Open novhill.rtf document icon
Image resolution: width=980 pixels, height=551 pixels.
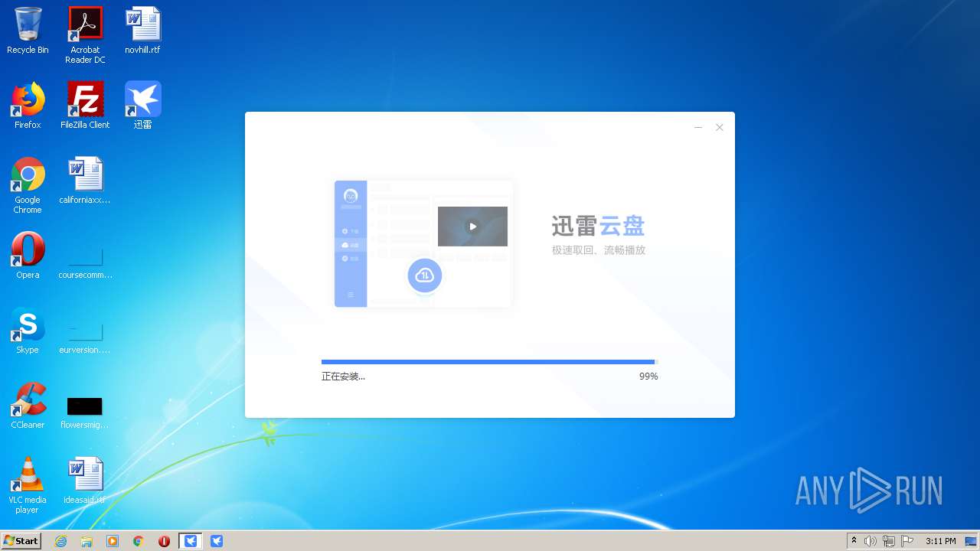[142, 31]
